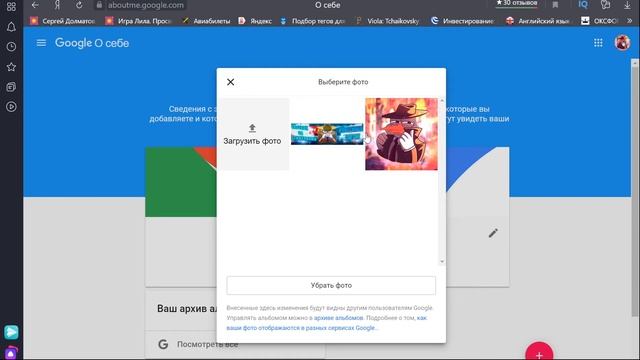Click the IQ extension icon

[x=583, y=5]
